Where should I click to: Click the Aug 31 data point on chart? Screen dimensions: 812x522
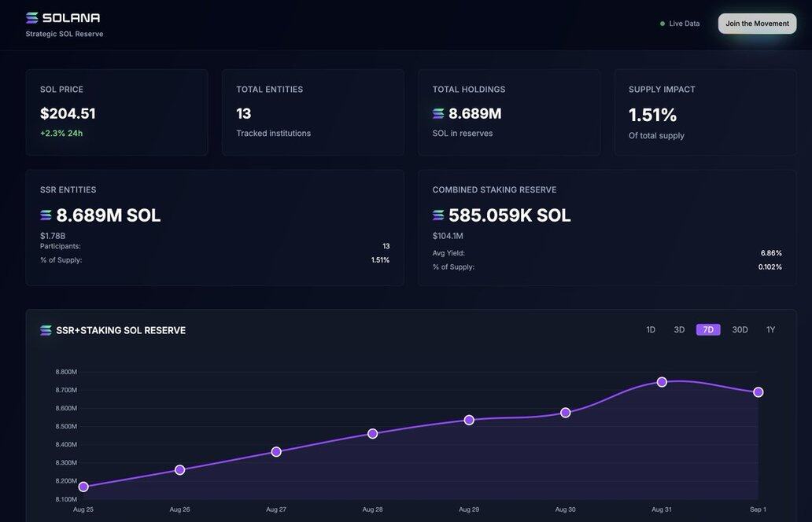[662, 382]
